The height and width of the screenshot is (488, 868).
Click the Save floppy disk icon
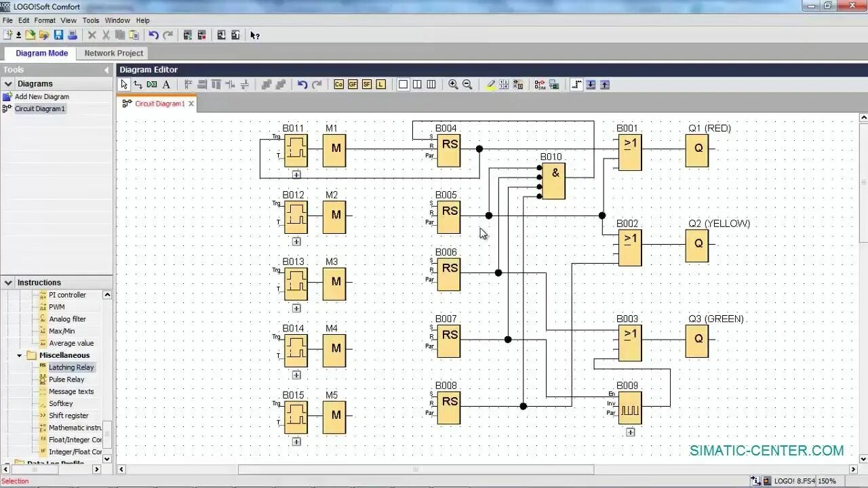pos(58,35)
